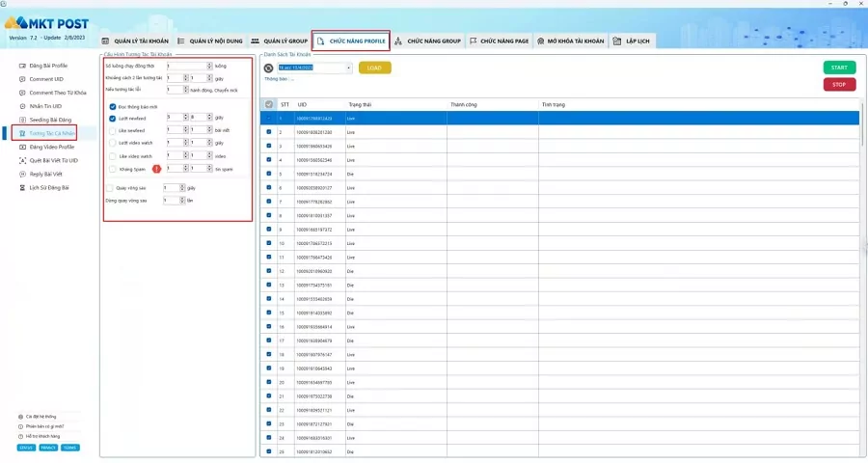Viewport: 868px width, 463px height.
Task: Open Cài đặt hệ thống settings
Action: tap(38, 417)
